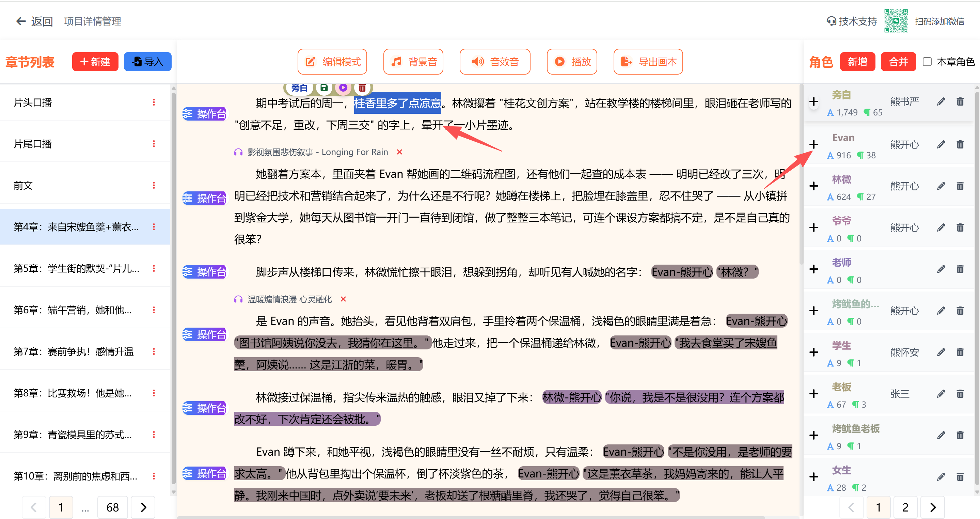Open the three-dot menu for 第5章
This screenshot has width=980, height=519.
click(154, 269)
